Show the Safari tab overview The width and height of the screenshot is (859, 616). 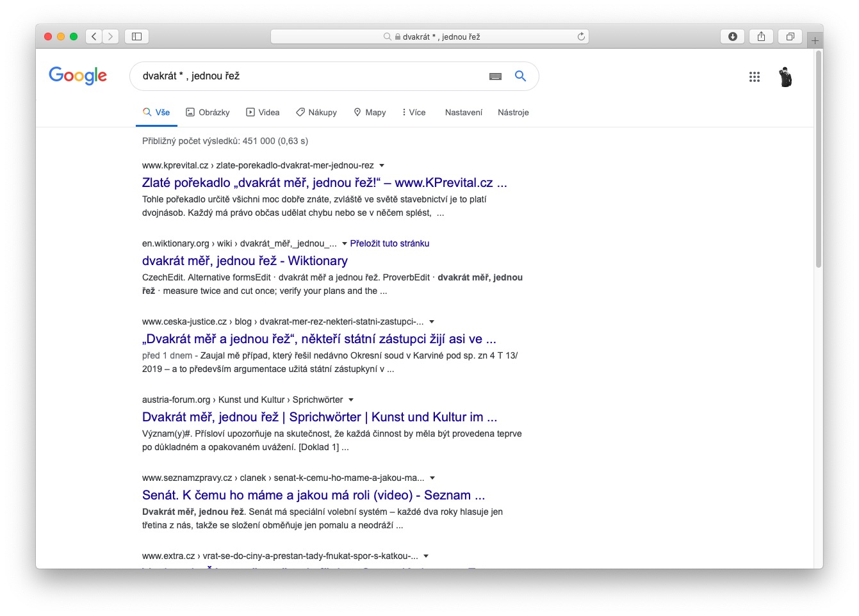pyautogui.click(x=790, y=36)
